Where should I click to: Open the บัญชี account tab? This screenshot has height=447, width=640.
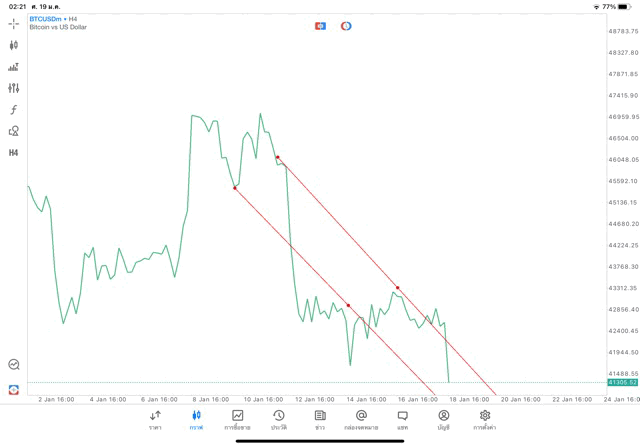443,419
